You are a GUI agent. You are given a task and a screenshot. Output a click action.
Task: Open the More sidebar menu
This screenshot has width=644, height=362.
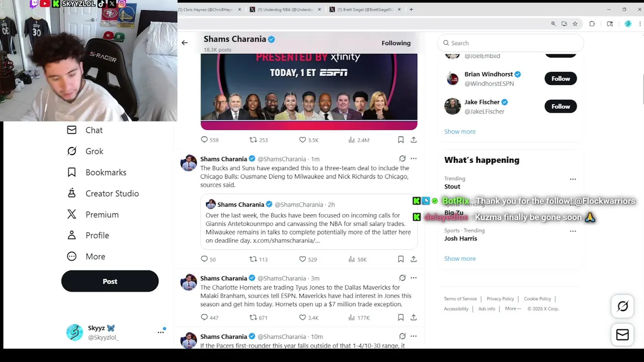86,256
